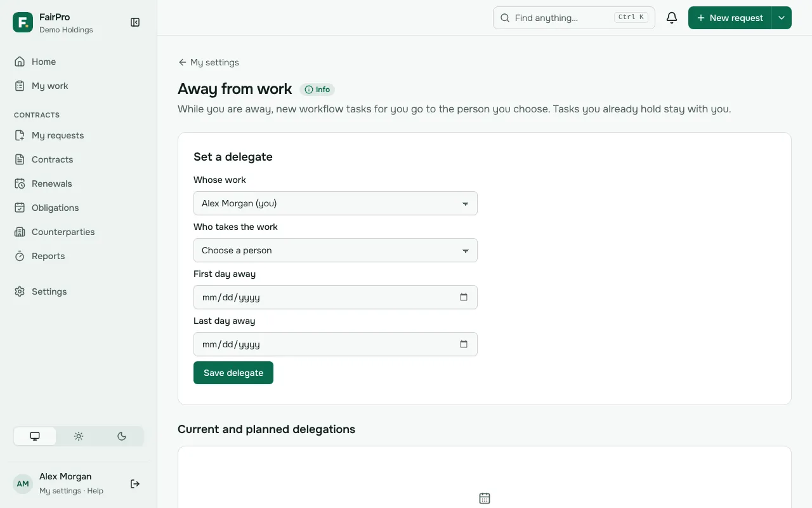Click the Alex Morgan user name

pos(65,476)
